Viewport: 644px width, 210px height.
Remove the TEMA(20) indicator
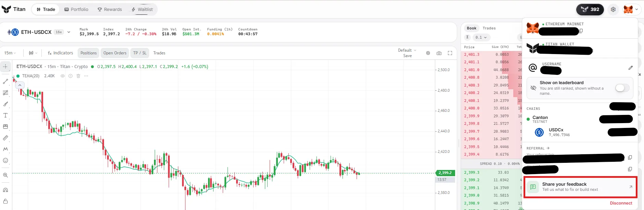click(x=78, y=76)
